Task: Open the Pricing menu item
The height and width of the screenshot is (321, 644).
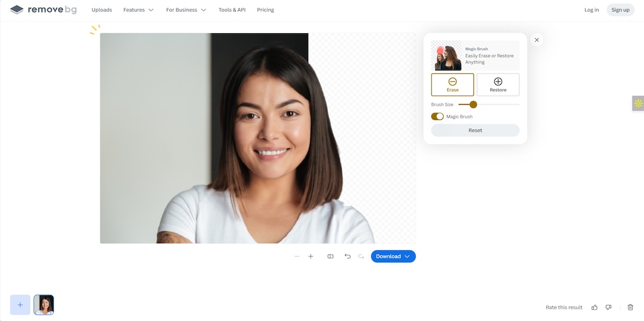Action: 265,9
